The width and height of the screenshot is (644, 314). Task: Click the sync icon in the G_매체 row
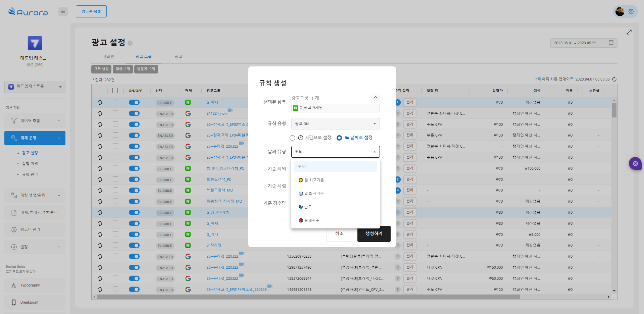[x=100, y=103]
